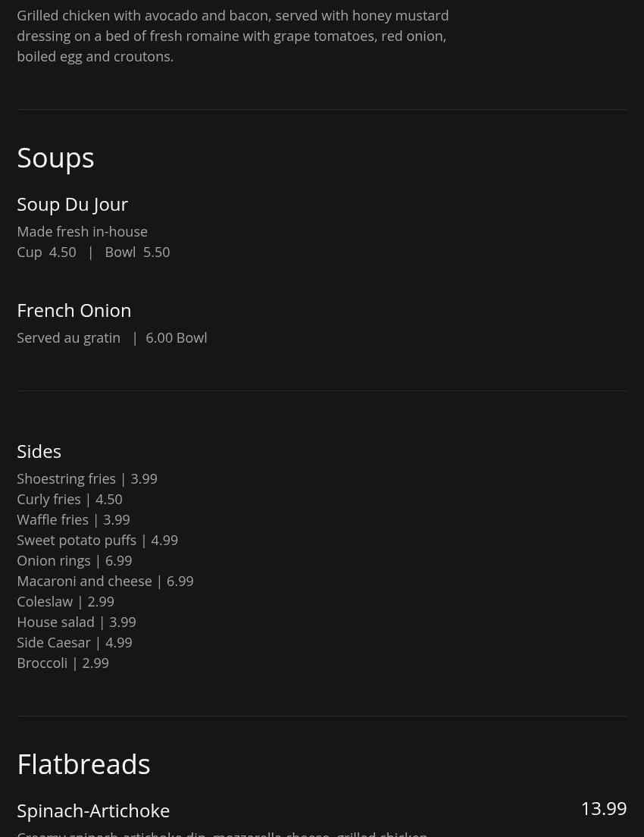
Task: Click the Served au gratin description
Action: coord(111,338)
